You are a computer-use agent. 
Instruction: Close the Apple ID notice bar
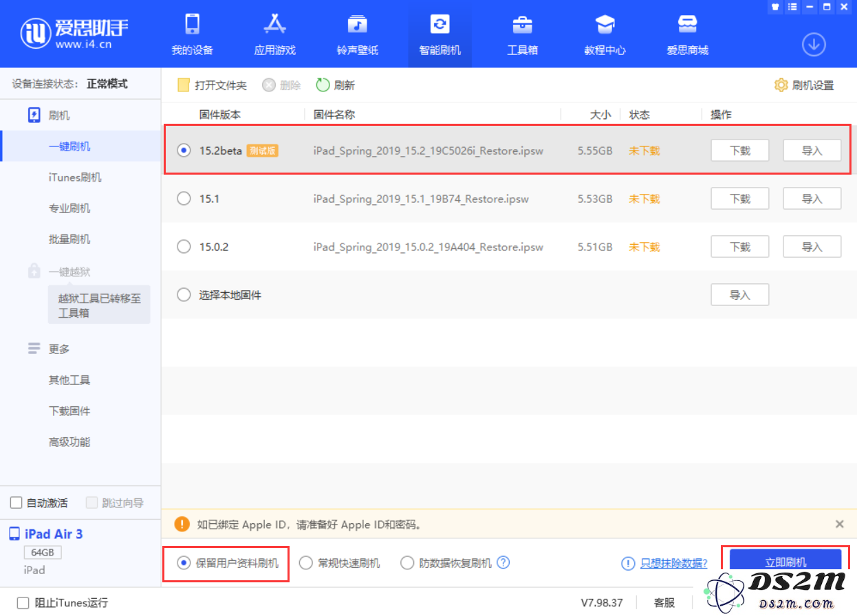click(839, 524)
